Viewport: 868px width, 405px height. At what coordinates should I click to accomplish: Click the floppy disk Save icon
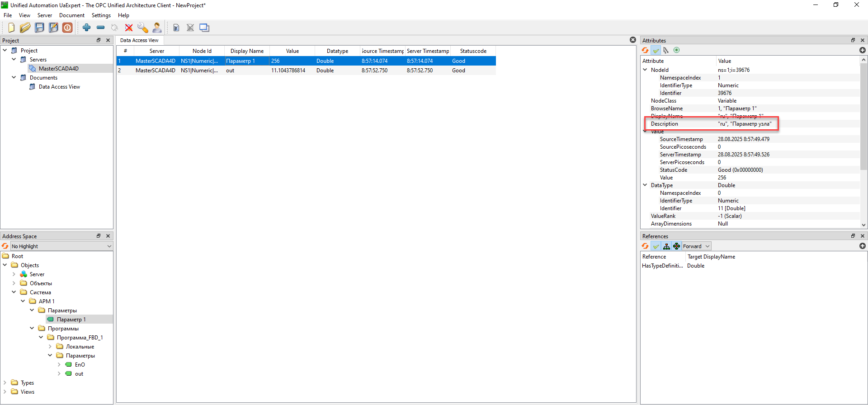click(39, 28)
